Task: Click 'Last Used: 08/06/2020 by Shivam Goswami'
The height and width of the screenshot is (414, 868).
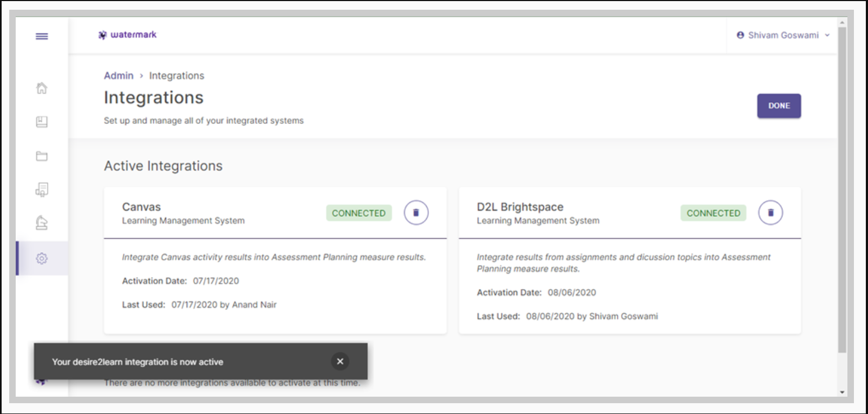Action: pyautogui.click(x=567, y=317)
